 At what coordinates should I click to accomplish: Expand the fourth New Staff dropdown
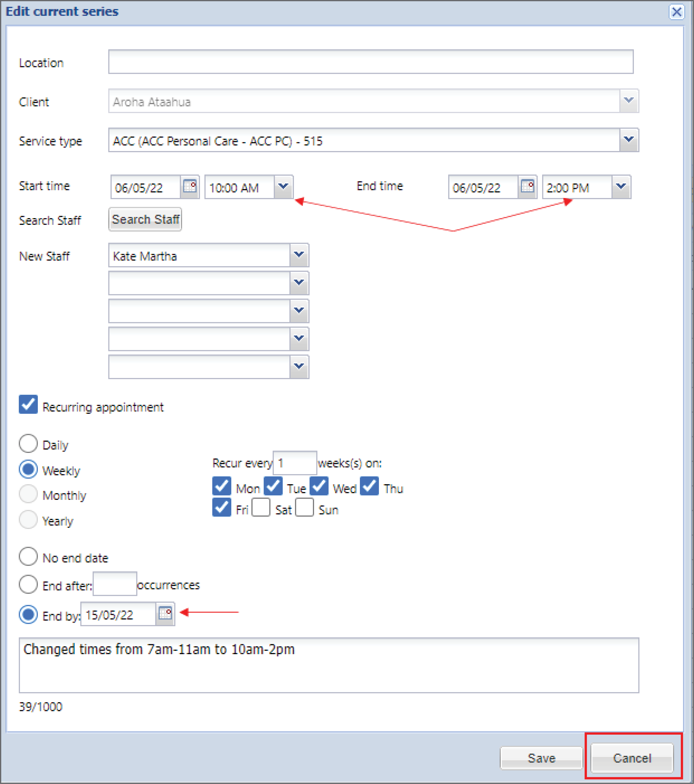point(299,339)
